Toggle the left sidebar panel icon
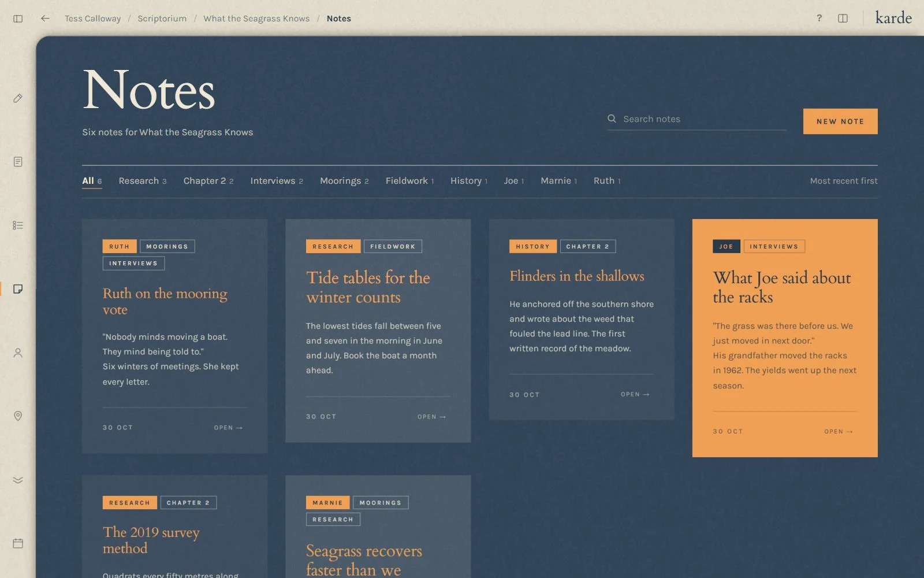 [x=18, y=18]
